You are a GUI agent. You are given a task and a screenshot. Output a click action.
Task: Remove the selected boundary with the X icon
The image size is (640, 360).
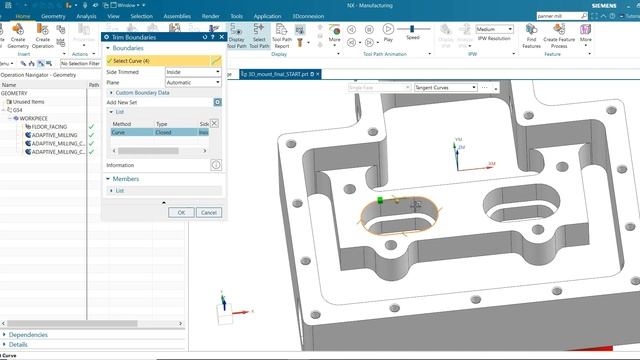[x=214, y=123]
